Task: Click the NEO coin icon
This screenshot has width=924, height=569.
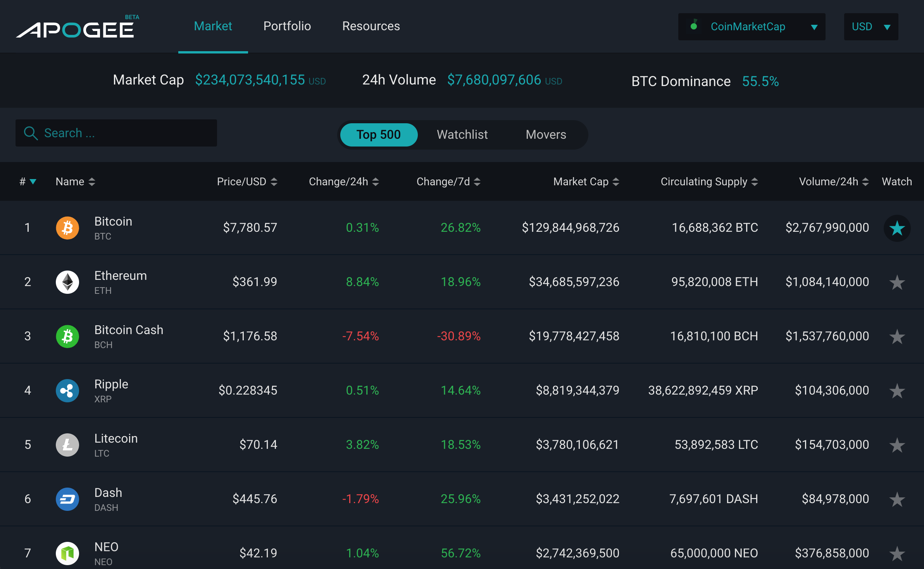Action: pos(67,553)
